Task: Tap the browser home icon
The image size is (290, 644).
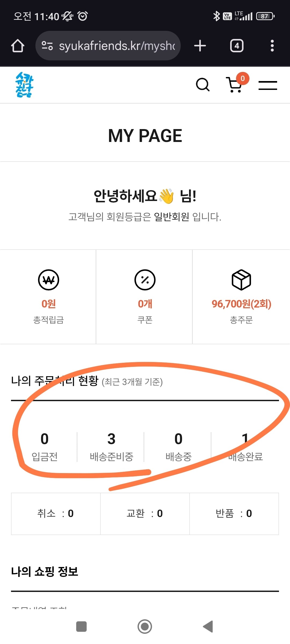Action: coord(18,46)
